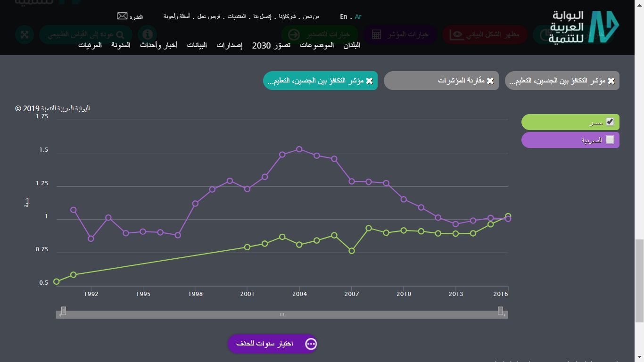Viewport: 644px width, 362px height.
Task: Click the three-dot icon on the purple button
Action: pyautogui.click(x=311, y=344)
